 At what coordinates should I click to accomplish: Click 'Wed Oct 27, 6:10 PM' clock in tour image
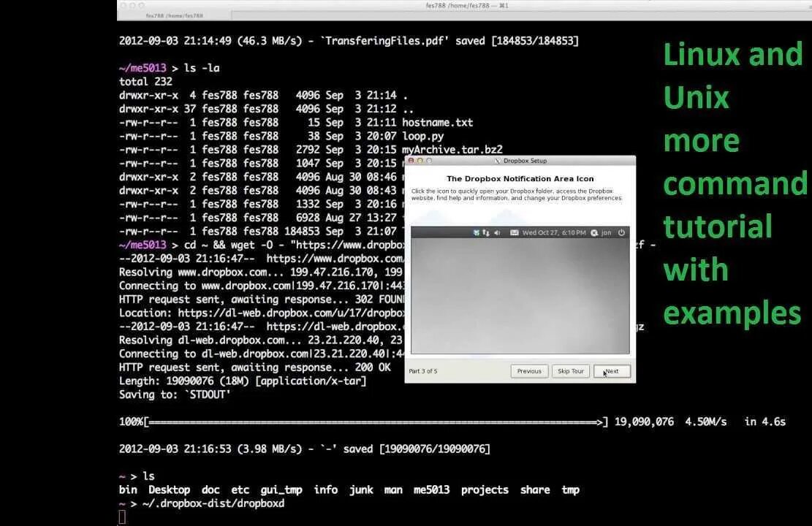point(554,233)
